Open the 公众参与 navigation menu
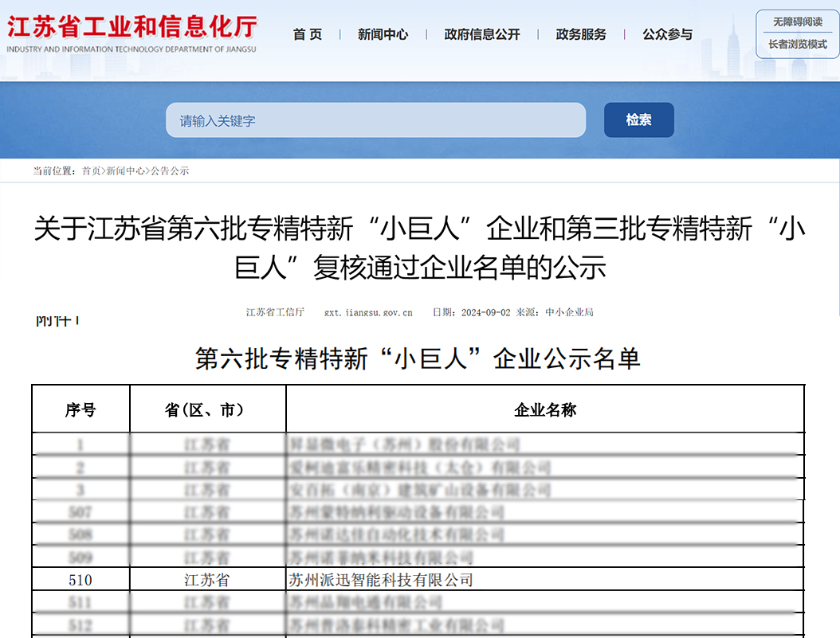 click(x=668, y=35)
